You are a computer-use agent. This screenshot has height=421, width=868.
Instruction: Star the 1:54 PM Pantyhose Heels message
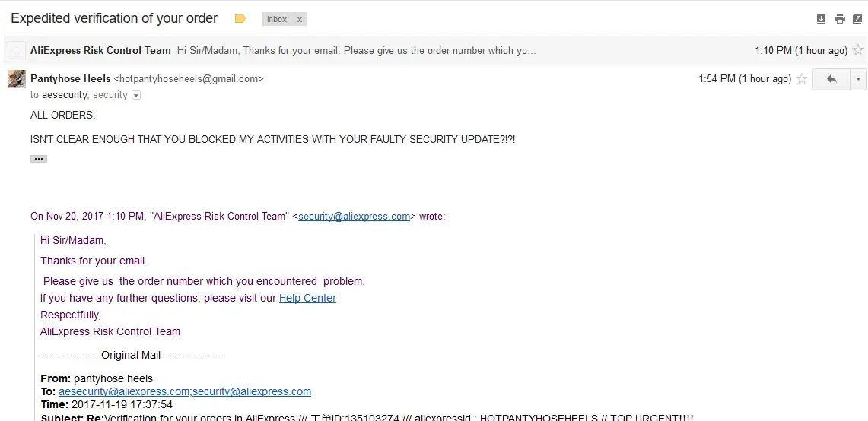tap(801, 79)
